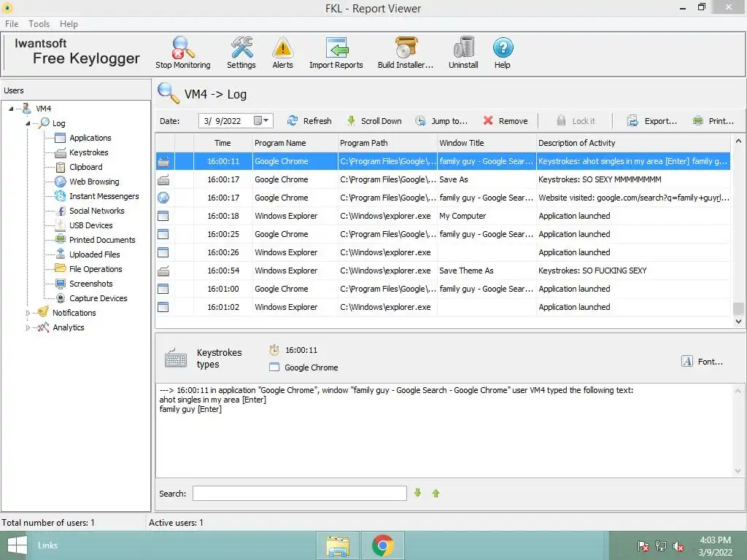
Task: Click the Lock it button
Action: pyautogui.click(x=576, y=121)
